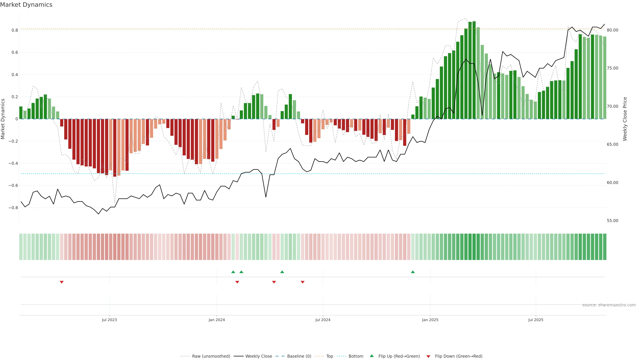644x362 pixels.
Task: Click the source: sharemaestro.com text
Action: tap(609, 305)
